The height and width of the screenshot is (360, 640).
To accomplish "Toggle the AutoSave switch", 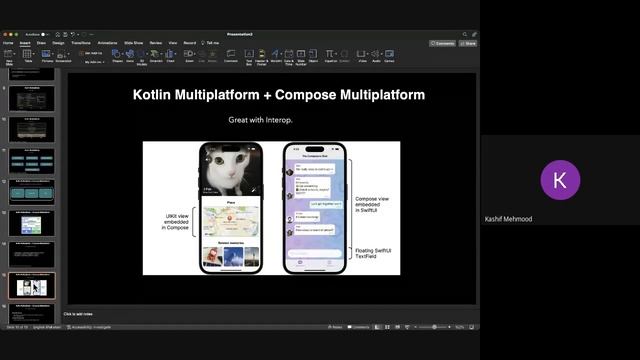I will pos(44,35).
